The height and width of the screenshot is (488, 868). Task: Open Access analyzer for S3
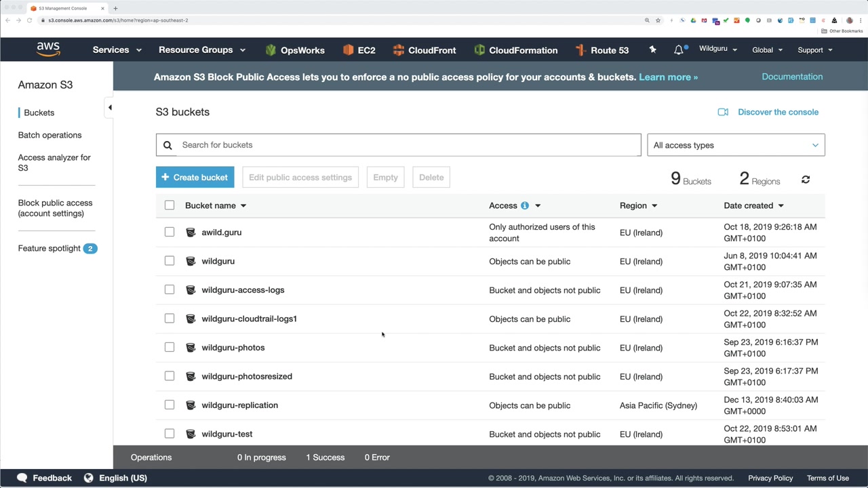click(54, 163)
